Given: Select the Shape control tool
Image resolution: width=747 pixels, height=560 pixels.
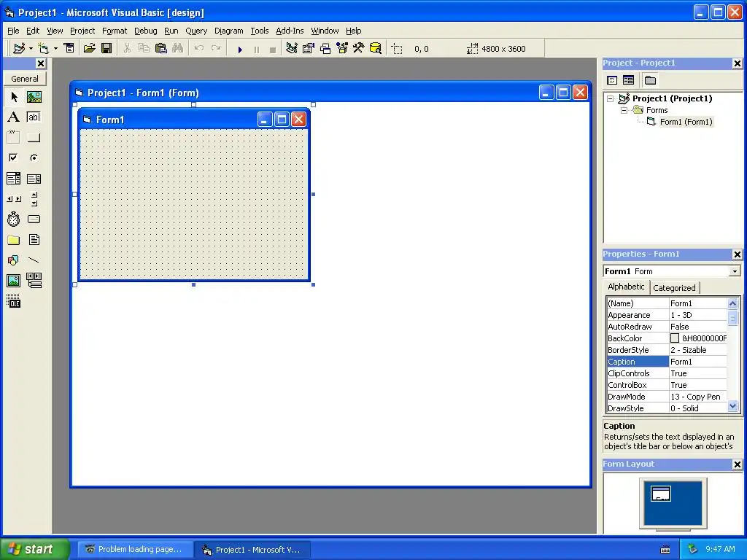Looking at the screenshot, I should click(14, 260).
